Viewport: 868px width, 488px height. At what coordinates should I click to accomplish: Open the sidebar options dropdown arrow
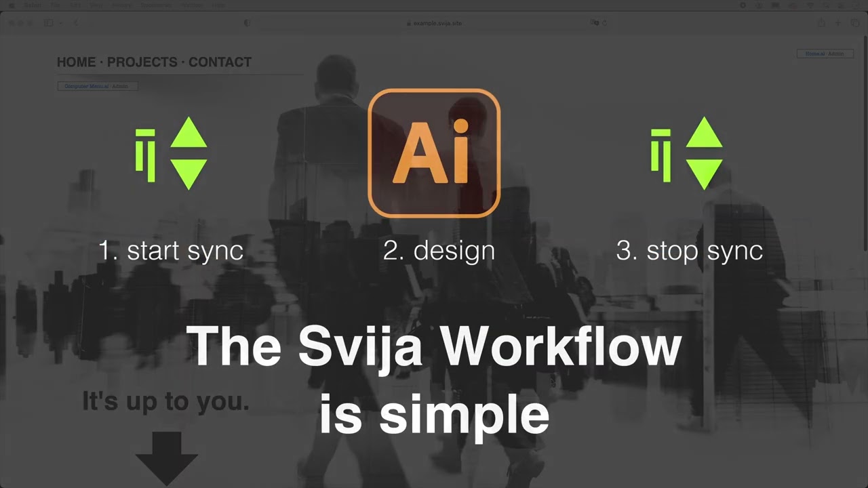pos(60,23)
